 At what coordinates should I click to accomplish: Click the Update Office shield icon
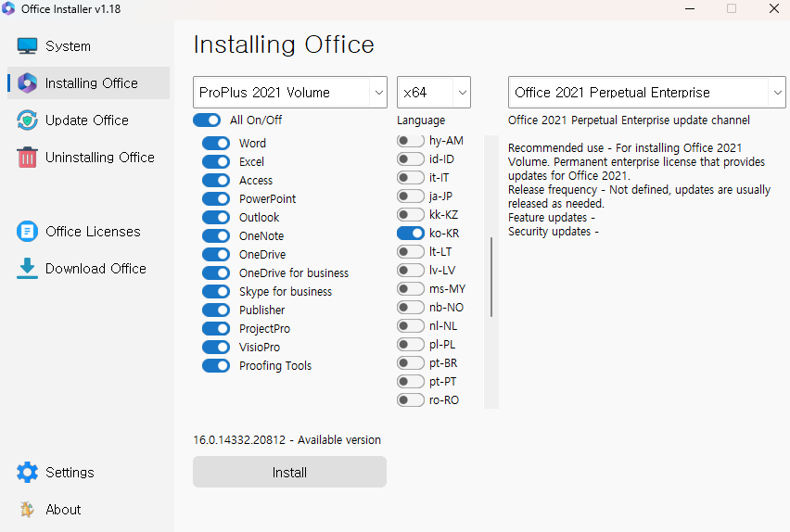coord(27,120)
